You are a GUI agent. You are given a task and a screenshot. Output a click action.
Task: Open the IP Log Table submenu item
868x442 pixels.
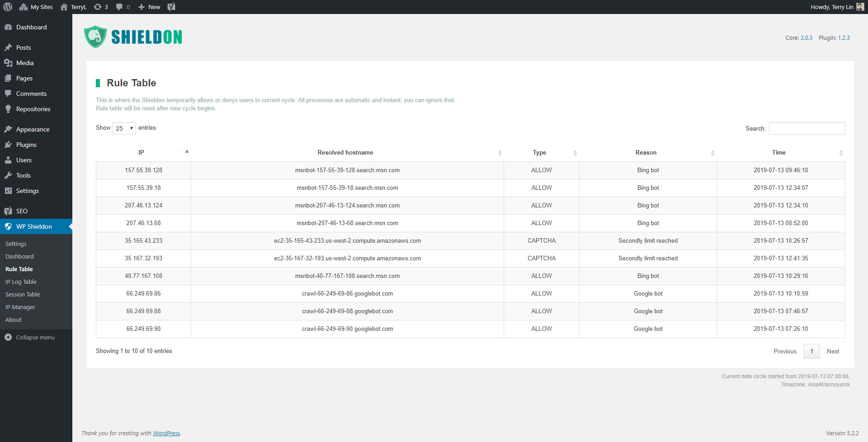click(21, 282)
